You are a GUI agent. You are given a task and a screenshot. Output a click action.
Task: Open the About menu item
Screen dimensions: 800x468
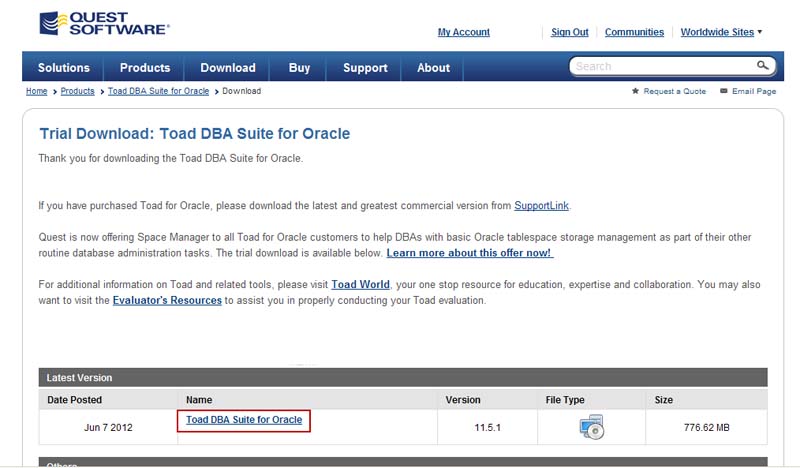433,68
